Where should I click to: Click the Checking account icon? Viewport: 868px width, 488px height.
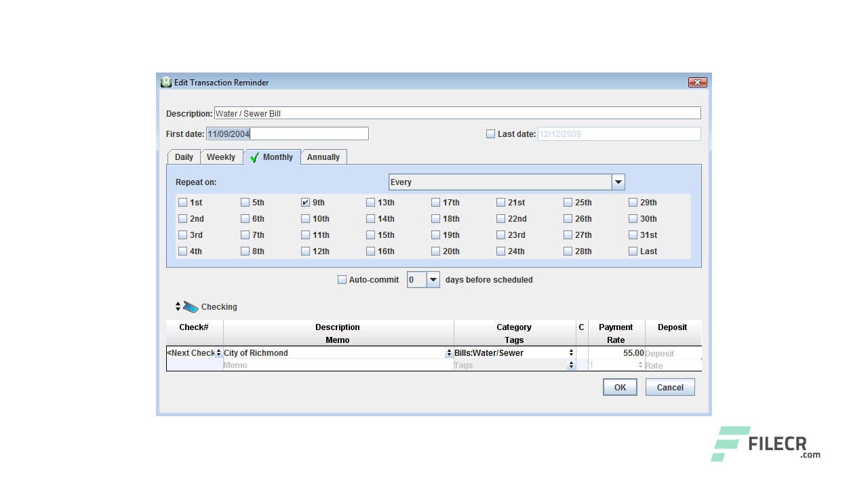click(x=191, y=307)
